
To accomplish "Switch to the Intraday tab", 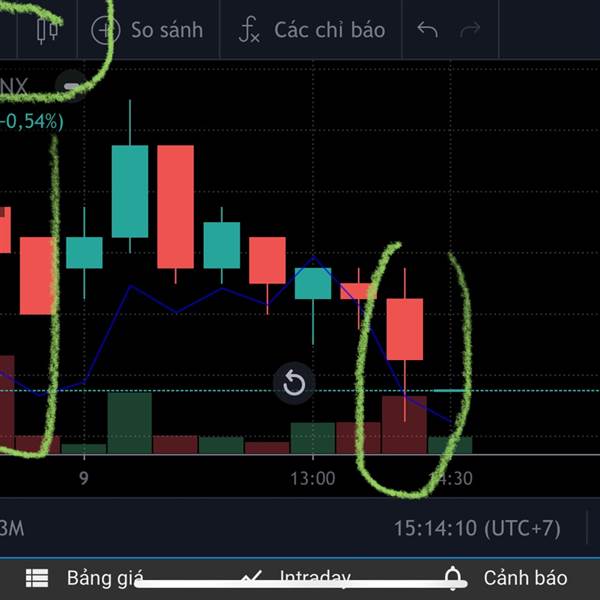I will click(x=297, y=578).
